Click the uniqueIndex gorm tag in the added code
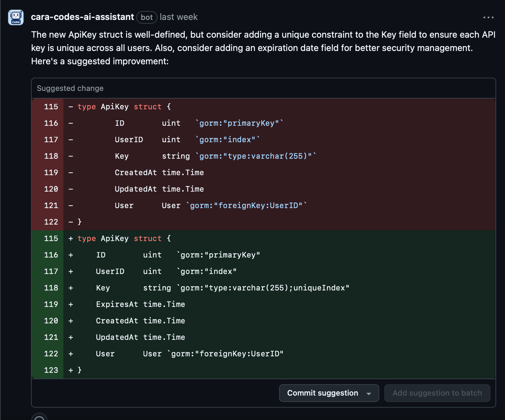 pos(321,288)
